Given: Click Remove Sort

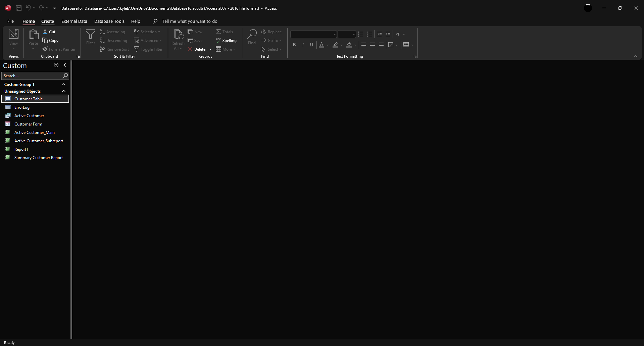Looking at the screenshot, I should click(x=114, y=49).
